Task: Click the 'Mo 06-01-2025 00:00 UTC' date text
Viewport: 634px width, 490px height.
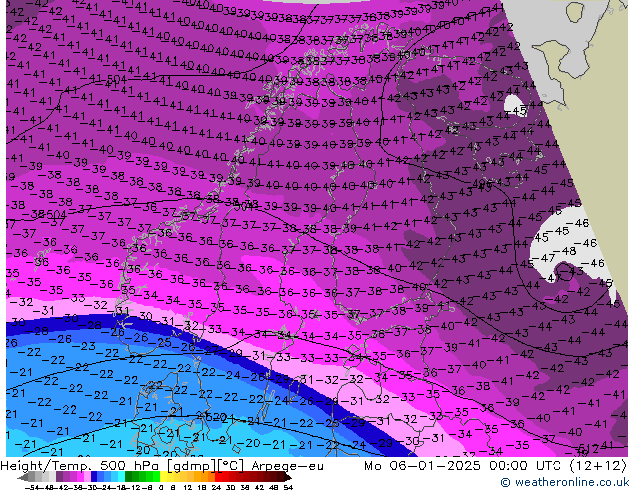Action: [x=464, y=466]
